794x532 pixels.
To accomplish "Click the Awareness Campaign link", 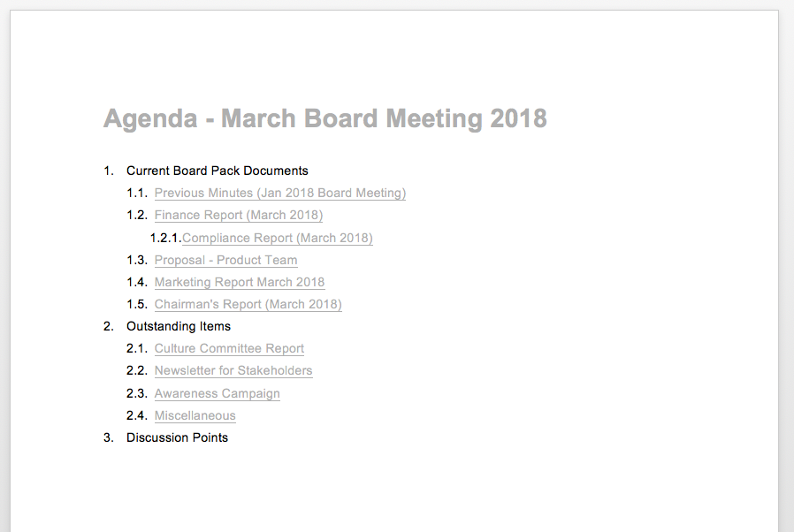I will pos(218,393).
